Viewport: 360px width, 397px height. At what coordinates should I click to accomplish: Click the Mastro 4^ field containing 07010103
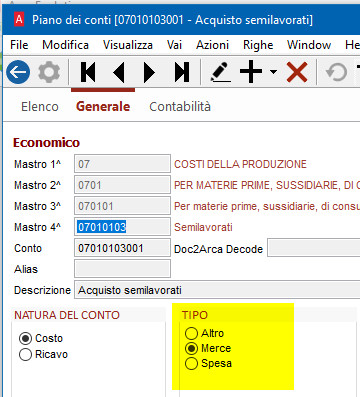tap(122, 227)
